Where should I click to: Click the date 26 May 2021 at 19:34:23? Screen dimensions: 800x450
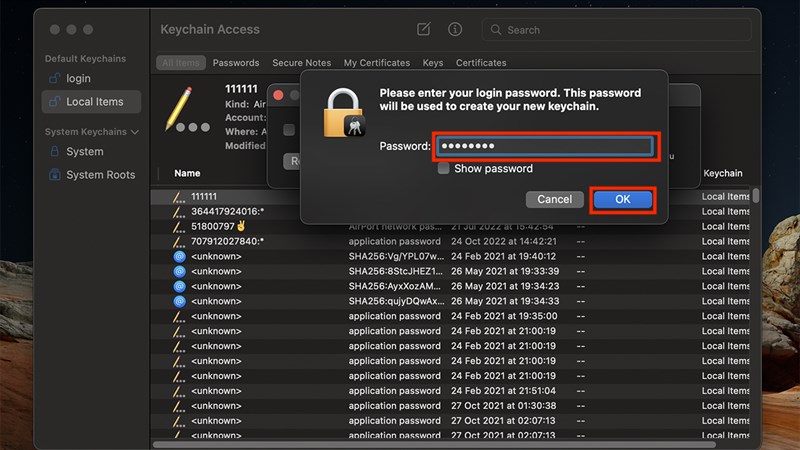(x=505, y=286)
